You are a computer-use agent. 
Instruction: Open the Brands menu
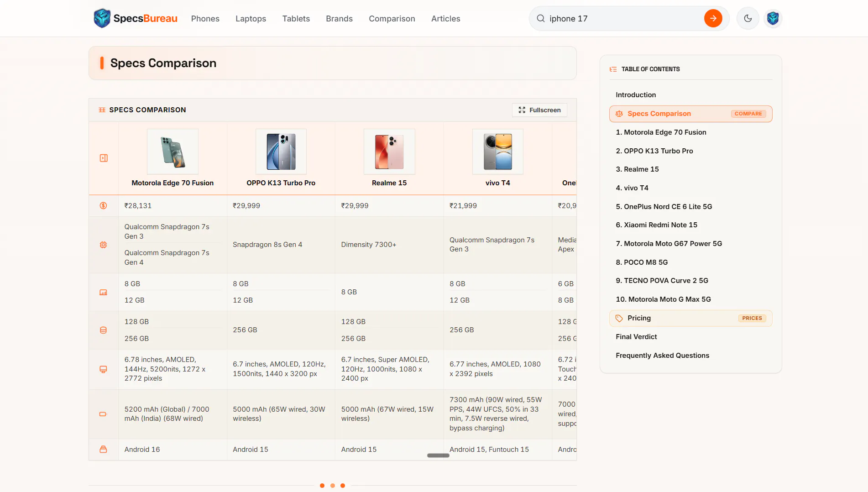click(340, 19)
